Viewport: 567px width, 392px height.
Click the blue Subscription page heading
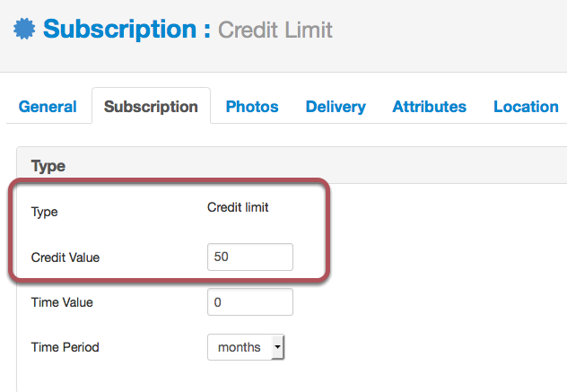click(x=126, y=29)
